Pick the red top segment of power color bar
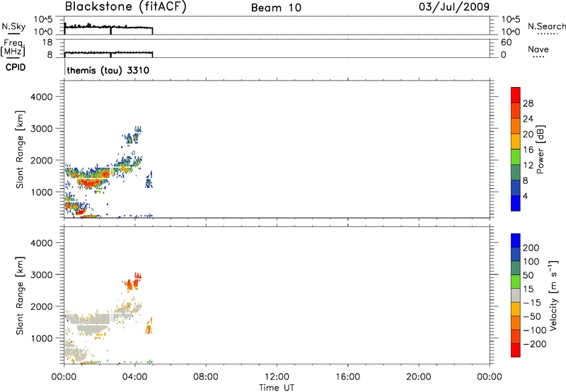This screenshot has width=566, height=392. click(x=516, y=95)
